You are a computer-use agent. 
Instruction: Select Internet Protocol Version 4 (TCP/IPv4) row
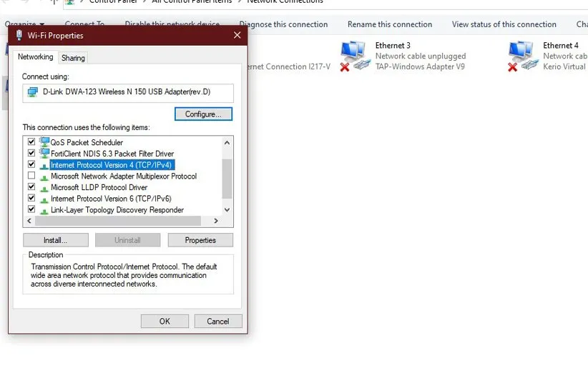coord(111,165)
